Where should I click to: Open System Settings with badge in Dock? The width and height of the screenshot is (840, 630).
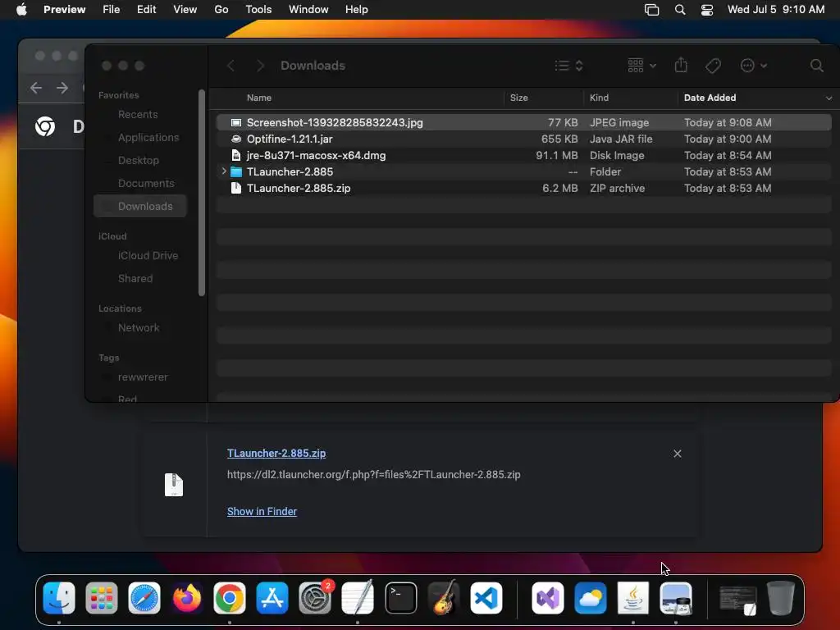click(315, 597)
